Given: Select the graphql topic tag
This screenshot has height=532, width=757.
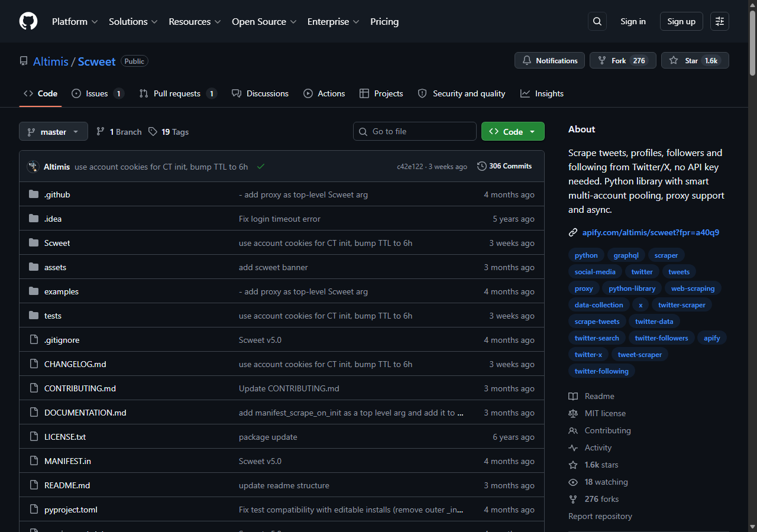Looking at the screenshot, I should click(626, 255).
